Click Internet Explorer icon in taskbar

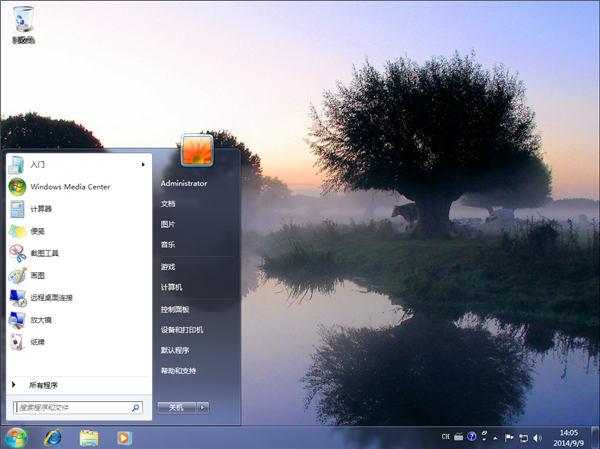52,438
